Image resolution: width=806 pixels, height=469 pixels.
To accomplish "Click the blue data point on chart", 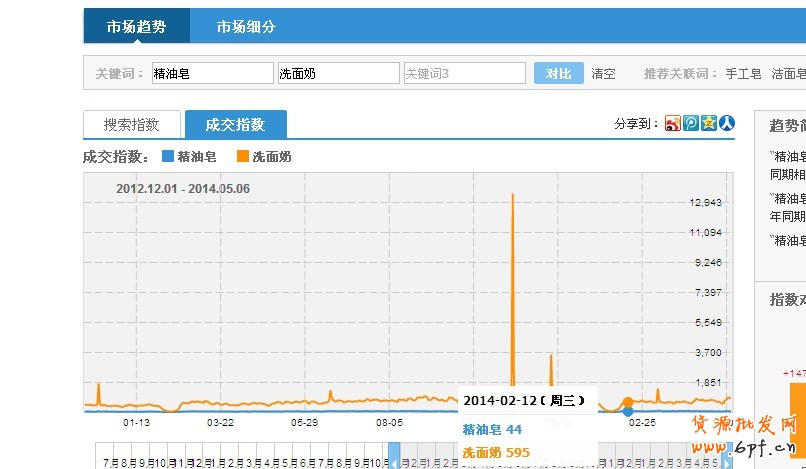I will 628,411.
